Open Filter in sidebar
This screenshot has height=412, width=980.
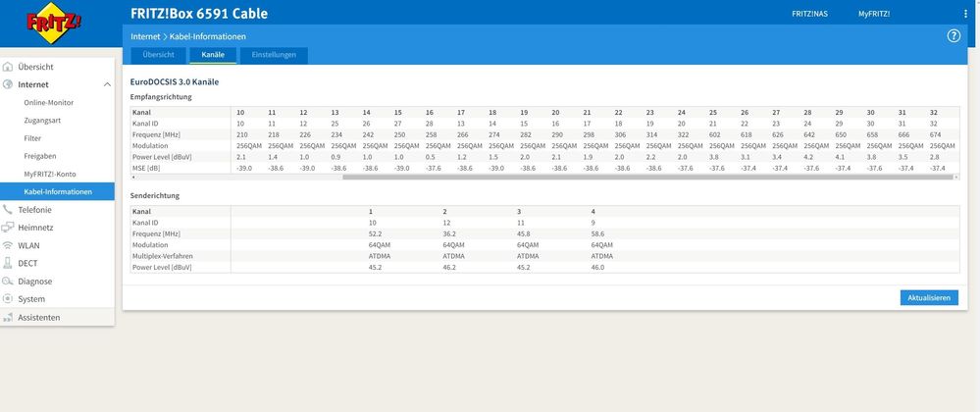pos(32,138)
